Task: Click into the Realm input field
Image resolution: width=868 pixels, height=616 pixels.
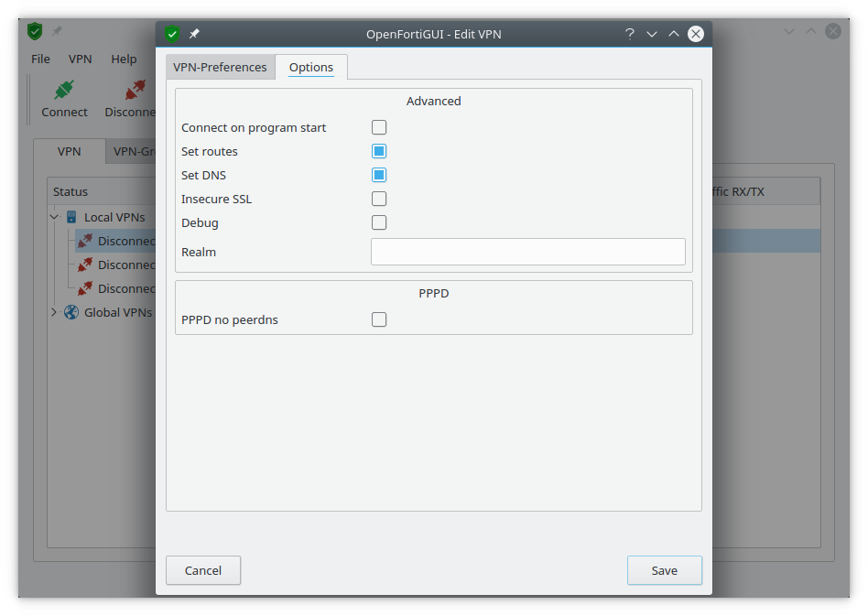Action: [x=528, y=252]
